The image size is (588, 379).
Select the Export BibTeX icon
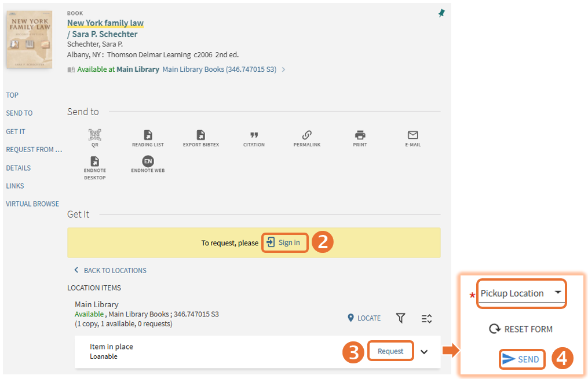[200, 135]
